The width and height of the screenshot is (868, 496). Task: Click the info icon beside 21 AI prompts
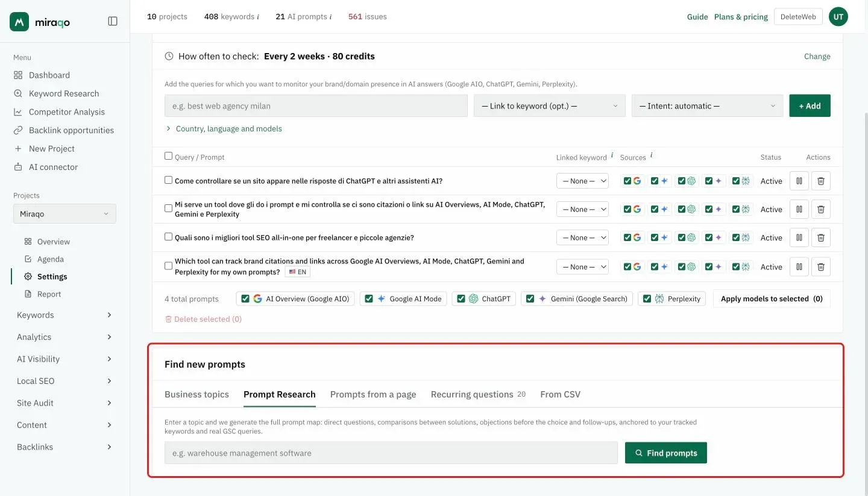coord(330,17)
